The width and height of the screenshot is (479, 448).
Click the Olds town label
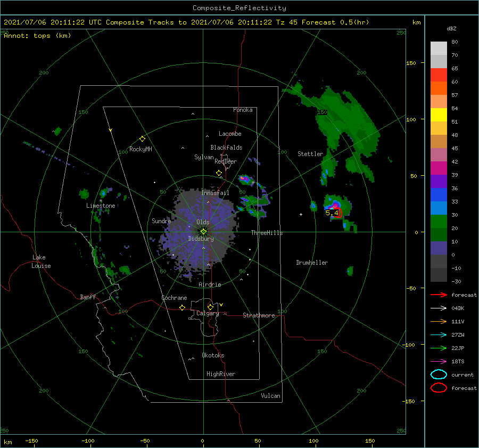coord(203,222)
